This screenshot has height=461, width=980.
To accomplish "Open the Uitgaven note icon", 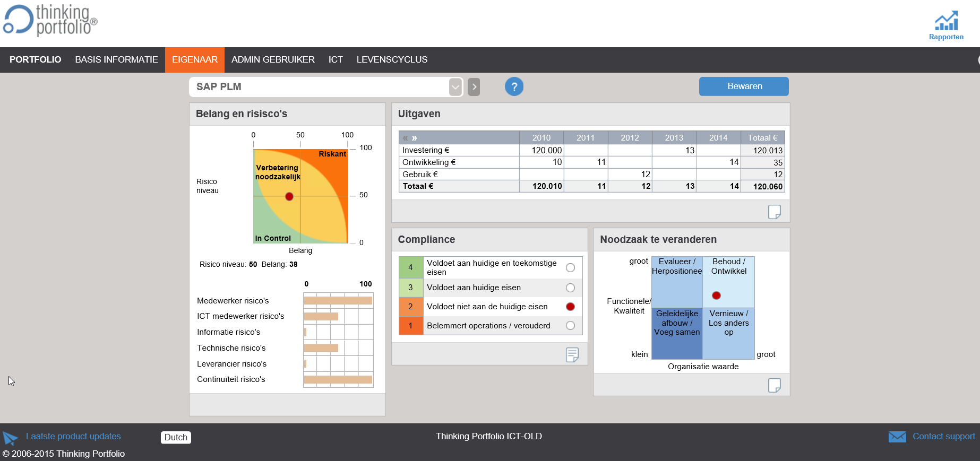I will 775,212.
